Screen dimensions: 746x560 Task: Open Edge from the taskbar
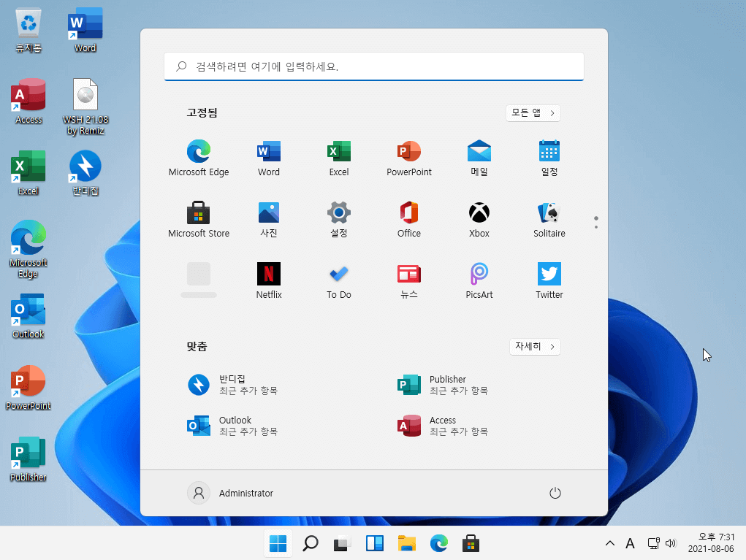(438, 543)
